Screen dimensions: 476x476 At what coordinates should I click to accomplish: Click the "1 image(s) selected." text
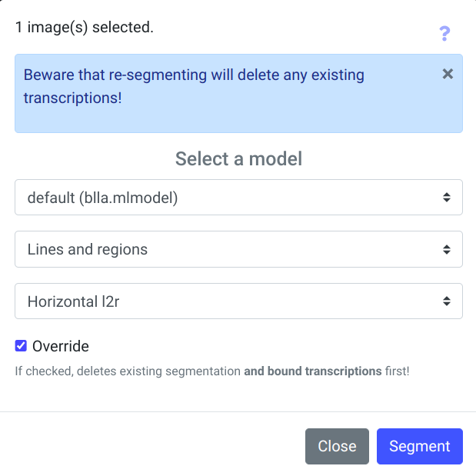point(85,28)
